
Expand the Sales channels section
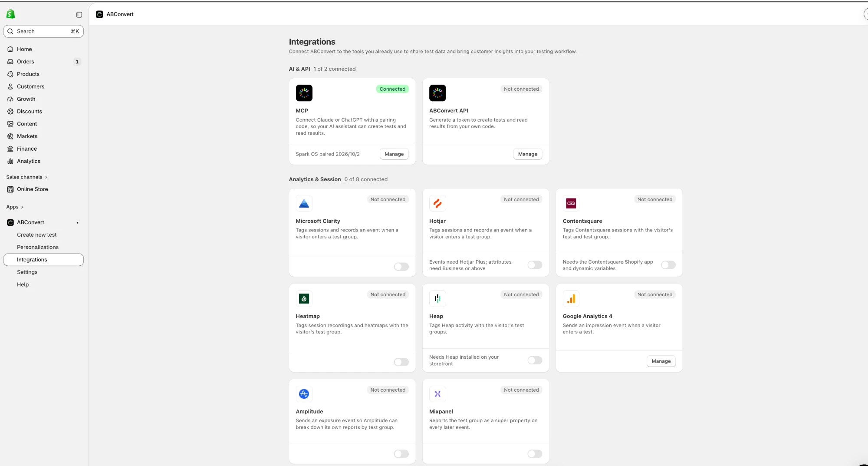(x=27, y=177)
